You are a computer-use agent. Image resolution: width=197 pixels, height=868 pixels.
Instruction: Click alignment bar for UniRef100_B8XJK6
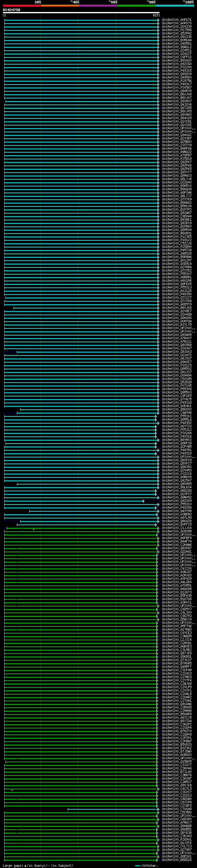pyautogui.click(x=86, y=308)
